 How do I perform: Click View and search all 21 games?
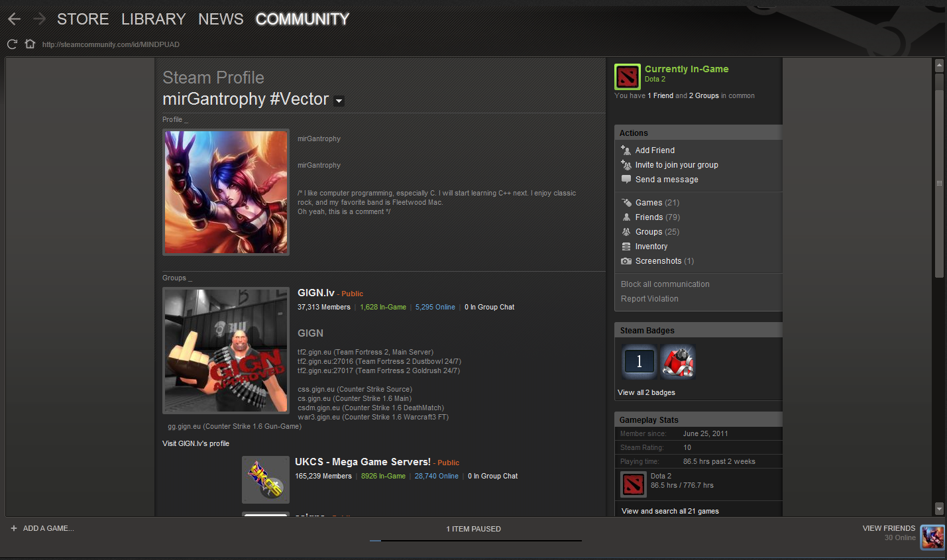(x=670, y=511)
